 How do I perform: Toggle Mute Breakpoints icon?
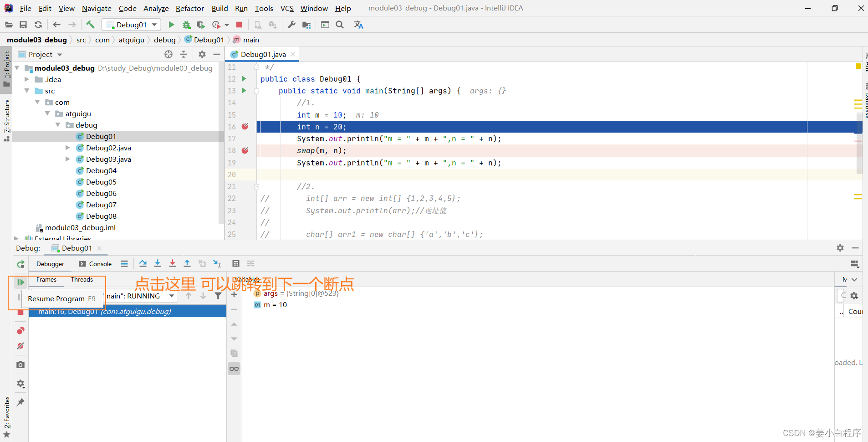[20, 346]
